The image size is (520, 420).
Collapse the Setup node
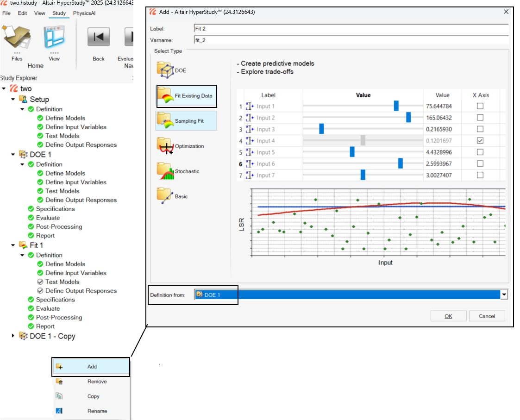tap(13, 99)
